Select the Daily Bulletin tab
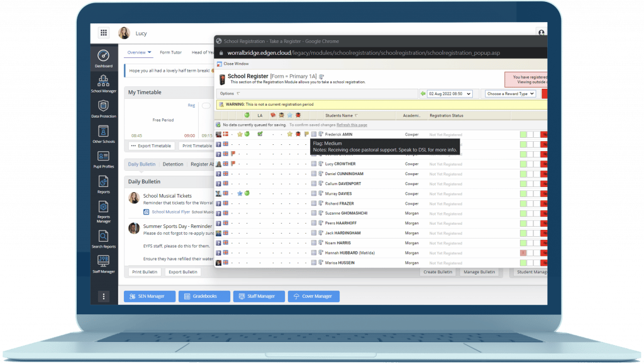This screenshot has width=644, height=364. (142, 164)
